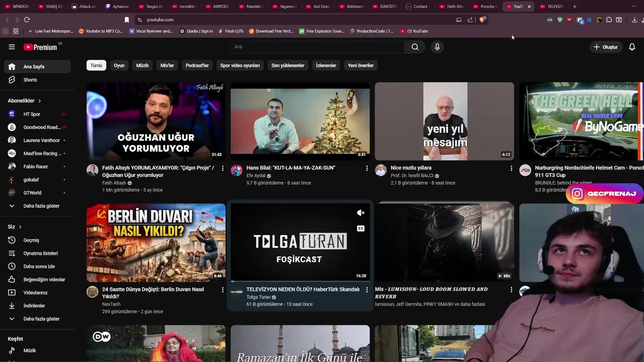Viewport: 644px width, 362px height.
Task: Open Hans Bilal KUT-LA-MA-YA-ZAK-SUN video title
Action: point(291,168)
